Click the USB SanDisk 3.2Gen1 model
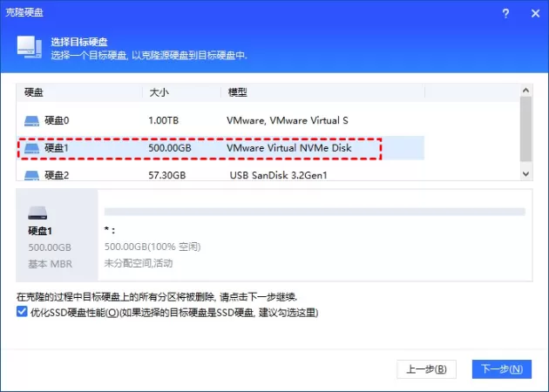549x392 pixels. 278,175
